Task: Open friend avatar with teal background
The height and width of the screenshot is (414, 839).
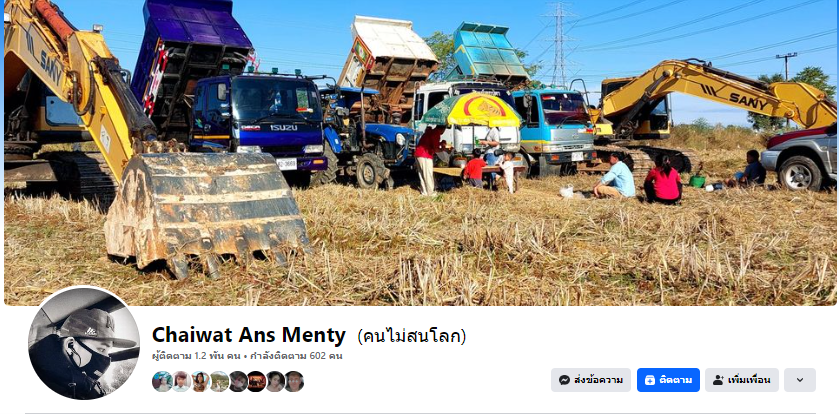Action: [x=162, y=381]
